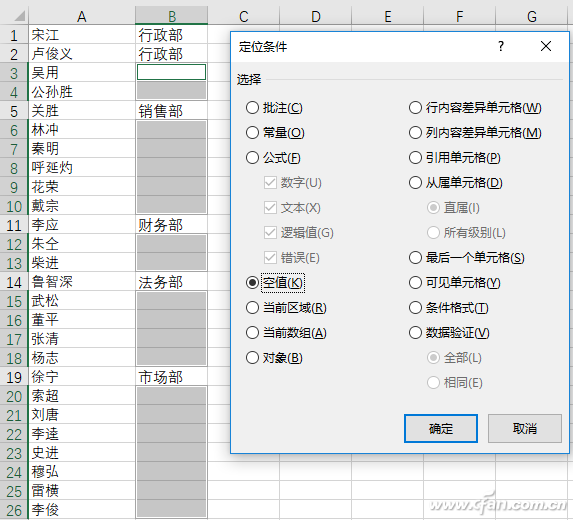Click the 法务部 cell

(171, 282)
